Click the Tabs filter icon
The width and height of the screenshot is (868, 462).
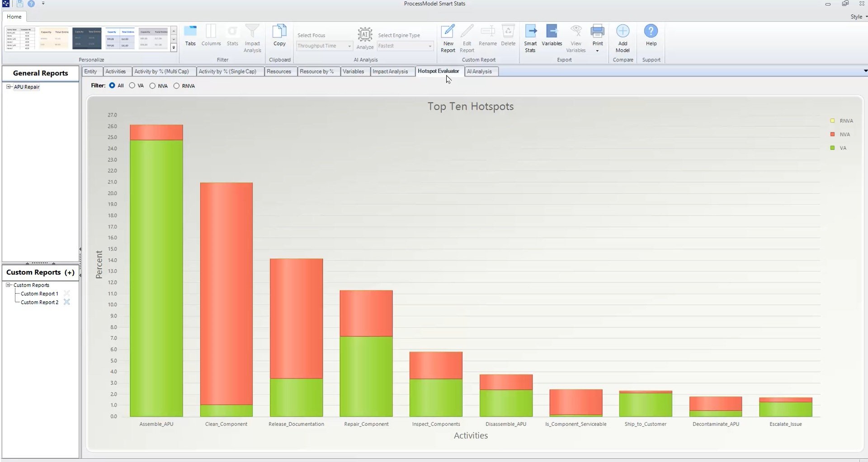190,35
